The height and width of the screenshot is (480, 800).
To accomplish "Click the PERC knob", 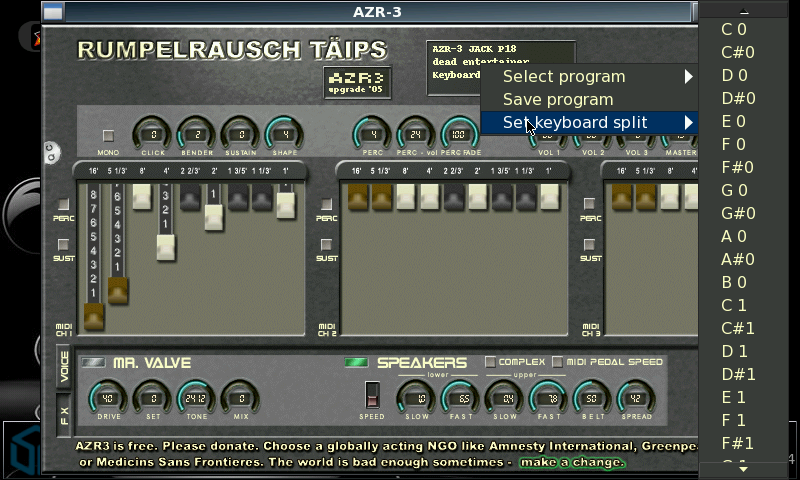I will point(372,134).
